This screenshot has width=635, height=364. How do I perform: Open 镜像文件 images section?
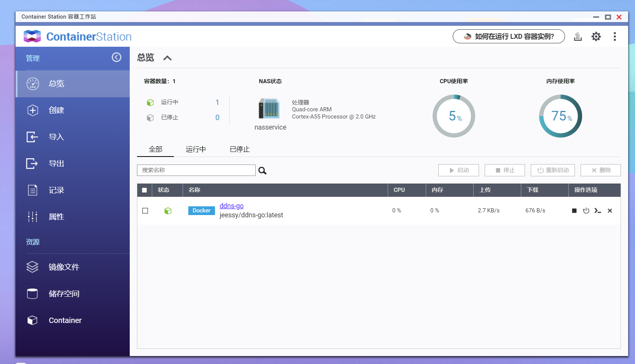[73, 267]
